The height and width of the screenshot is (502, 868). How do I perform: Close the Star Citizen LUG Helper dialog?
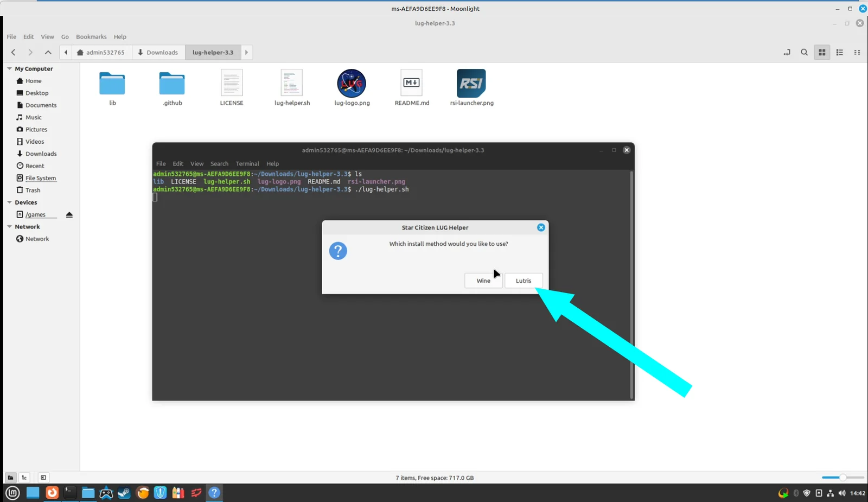pyautogui.click(x=541, y=227)
